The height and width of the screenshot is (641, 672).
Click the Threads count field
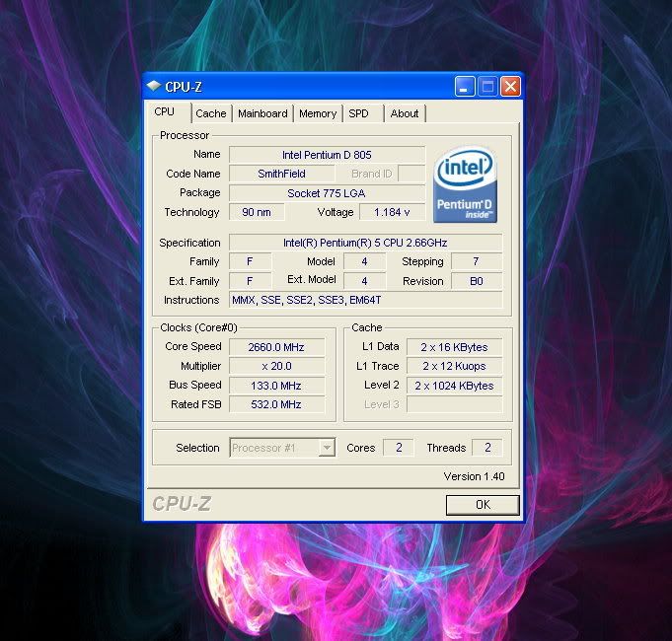pos(487,448)
